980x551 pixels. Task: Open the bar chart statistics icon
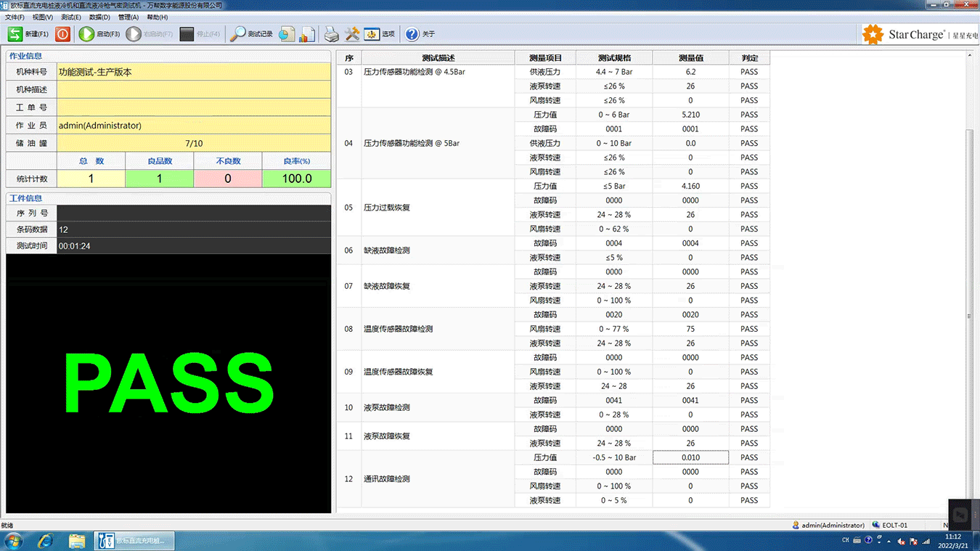(307, 34)
